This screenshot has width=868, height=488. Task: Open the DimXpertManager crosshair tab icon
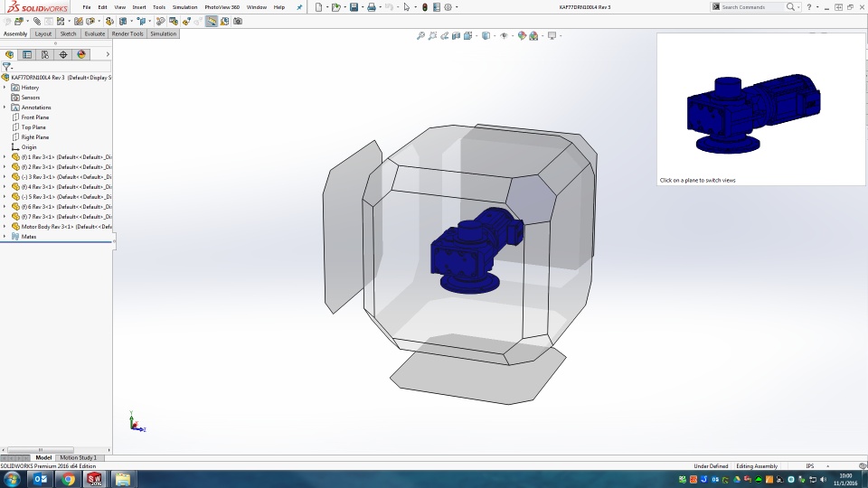pos(63,54)
